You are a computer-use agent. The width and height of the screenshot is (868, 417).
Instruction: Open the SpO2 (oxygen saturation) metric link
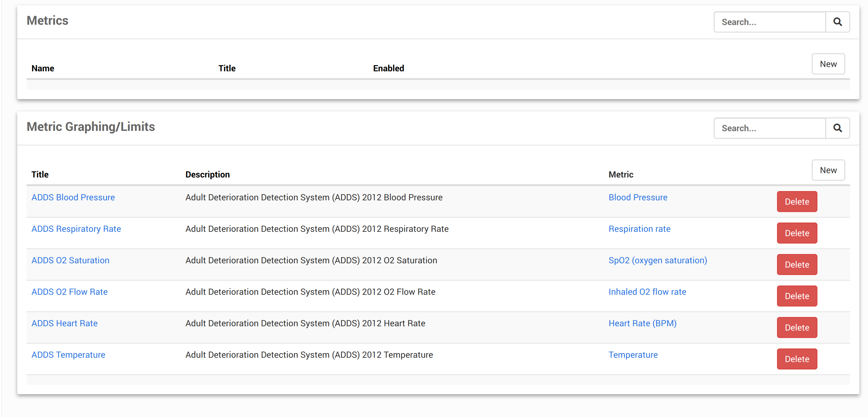(657, 260)
